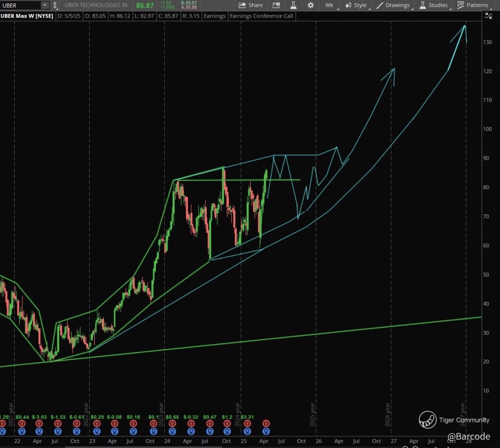The image size is (500, 448).
Task: Click the blue bulb icon under $3.21
Action: (x=247, y=431)
